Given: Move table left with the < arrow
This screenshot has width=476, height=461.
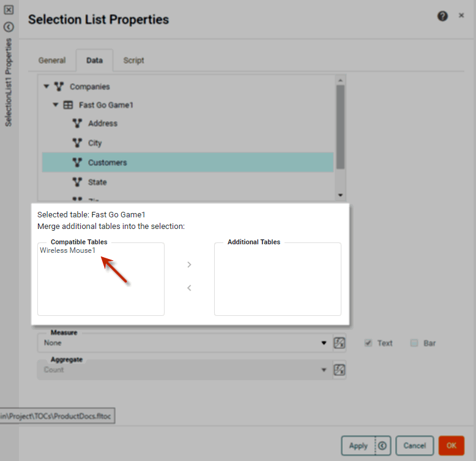Looking at the screenshot, I should [189, 288].
